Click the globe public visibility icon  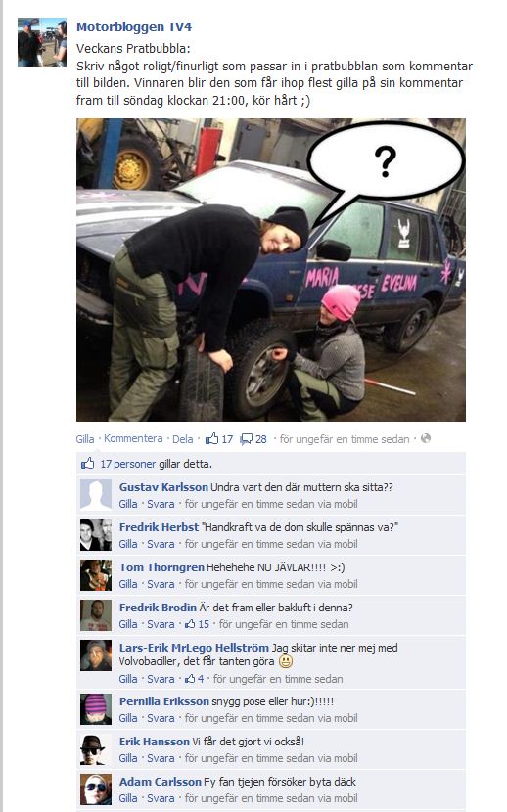tap(426, 438)
